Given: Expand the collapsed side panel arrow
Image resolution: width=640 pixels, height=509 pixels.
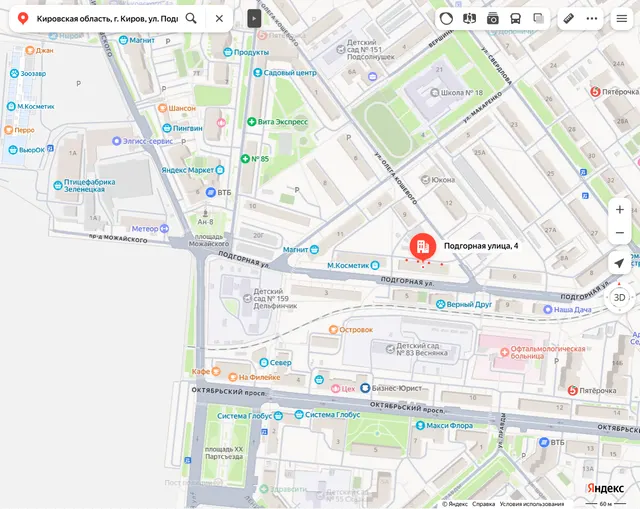Looking at the screenshot, I should 254,18.
